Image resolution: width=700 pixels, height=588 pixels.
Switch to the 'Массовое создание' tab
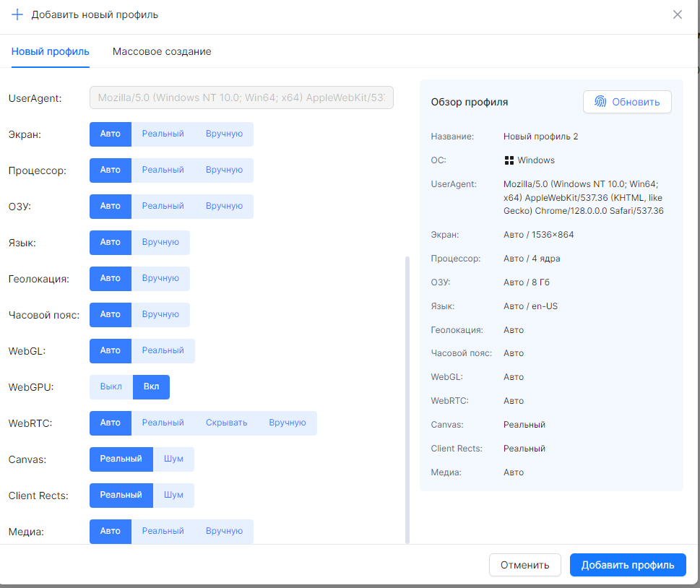(x=162, y=52)
